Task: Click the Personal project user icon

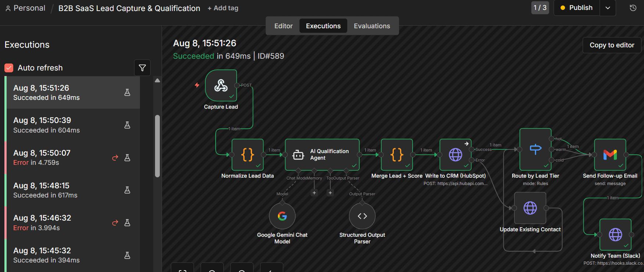Action: 8,8
